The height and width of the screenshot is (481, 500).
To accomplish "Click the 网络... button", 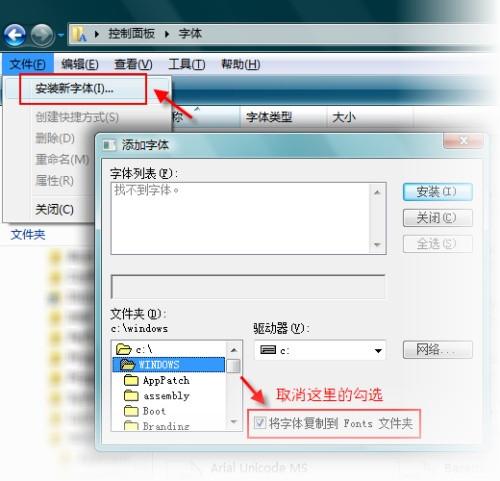I will click(437, 350).
